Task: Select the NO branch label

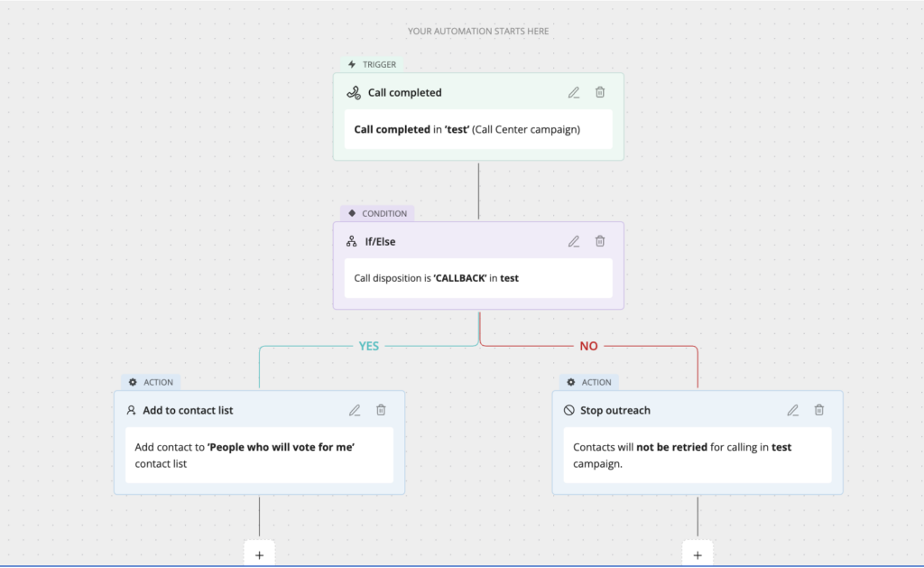Action: (x=588, y=346)
